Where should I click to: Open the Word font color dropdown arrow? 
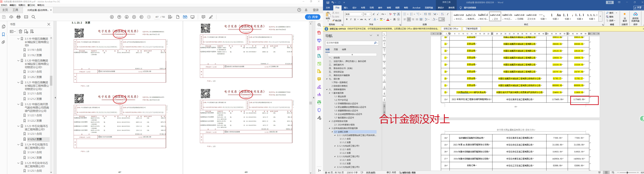coord(391,19)
